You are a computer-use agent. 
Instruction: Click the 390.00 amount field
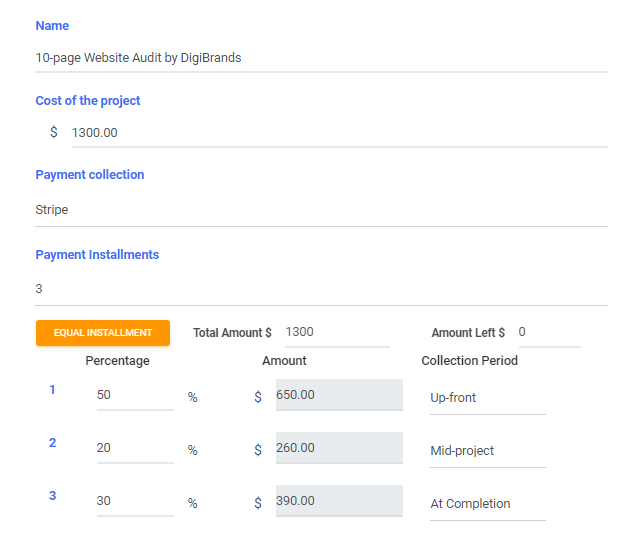pos(338,501)
